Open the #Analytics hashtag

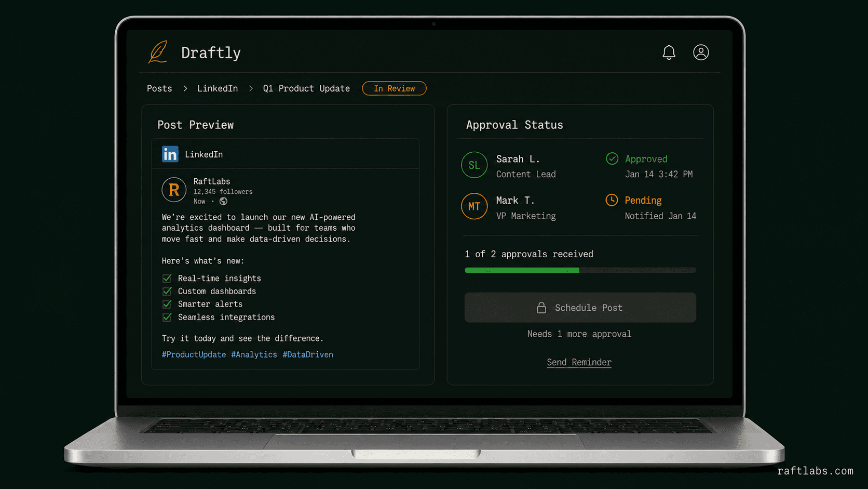pos(254,354)
